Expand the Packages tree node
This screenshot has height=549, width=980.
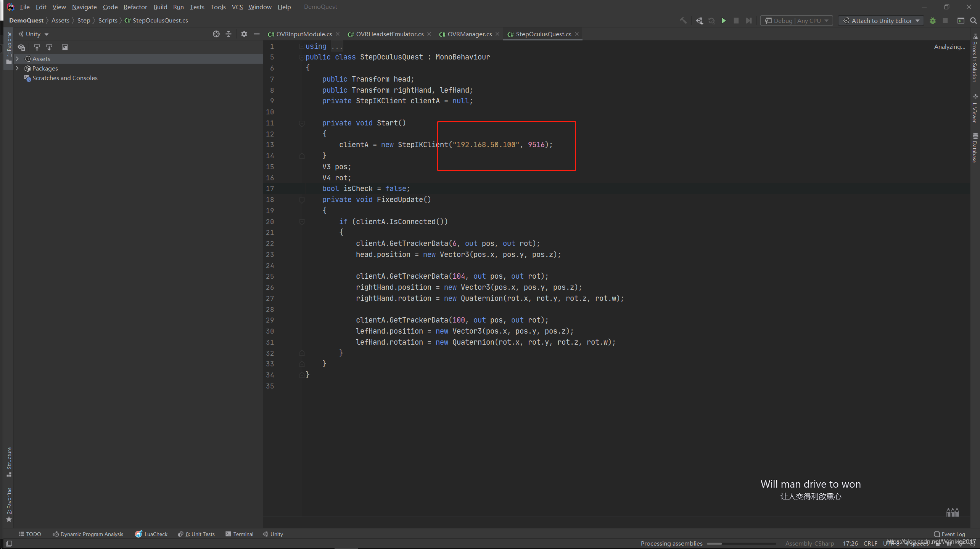pos(18,68)
